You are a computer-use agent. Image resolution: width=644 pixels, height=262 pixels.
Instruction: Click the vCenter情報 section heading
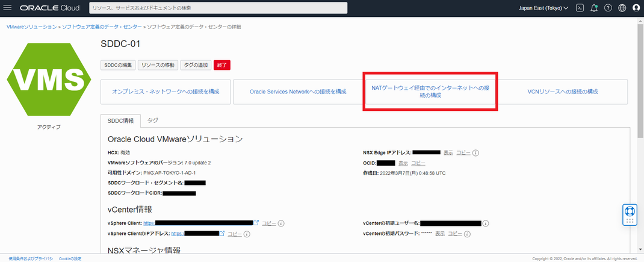130,210
